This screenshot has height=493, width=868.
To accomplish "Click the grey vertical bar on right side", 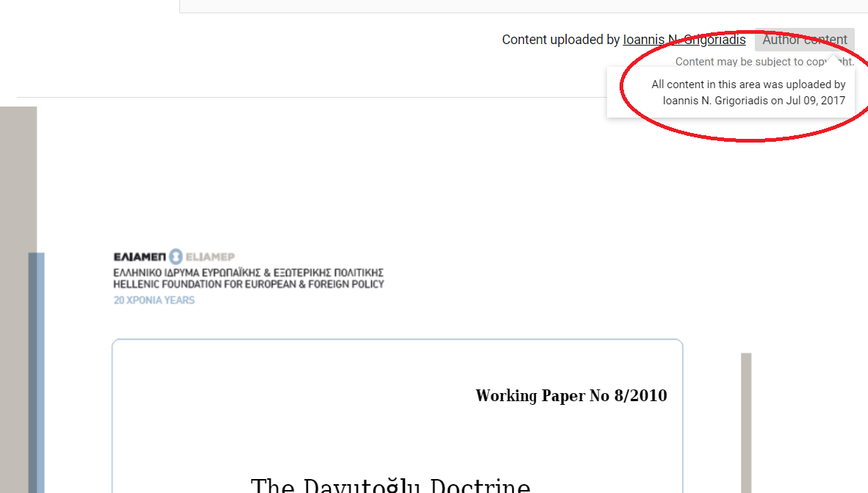I will coord(746,419).
